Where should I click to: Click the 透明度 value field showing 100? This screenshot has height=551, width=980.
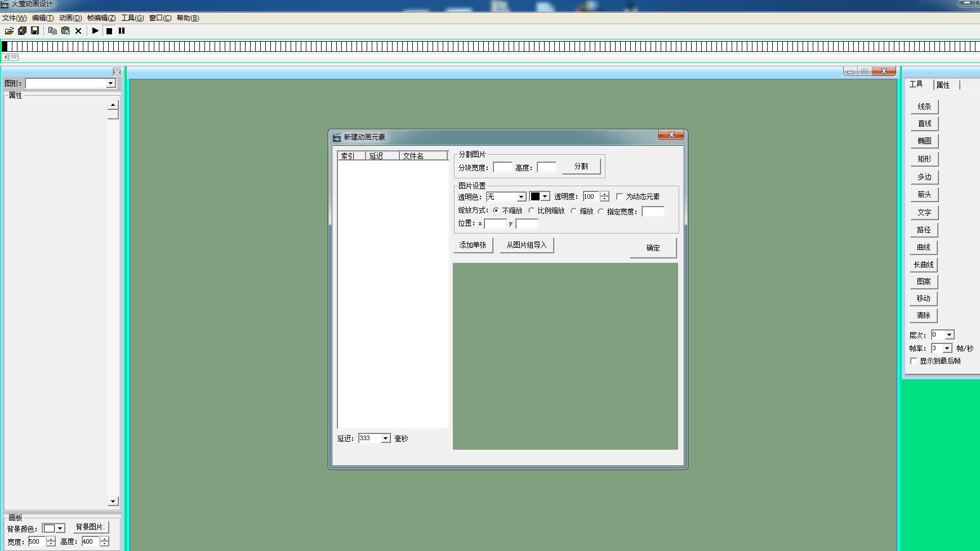(x=591, y=196)
